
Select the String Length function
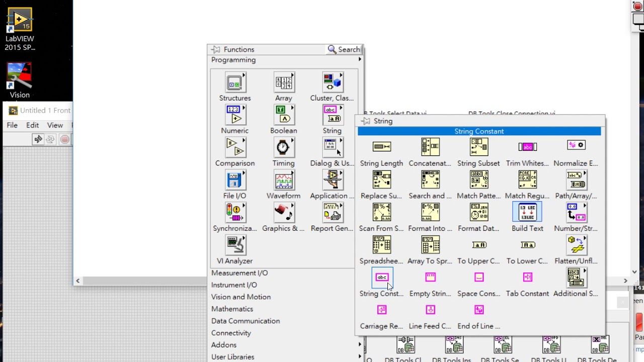[382, 147]
